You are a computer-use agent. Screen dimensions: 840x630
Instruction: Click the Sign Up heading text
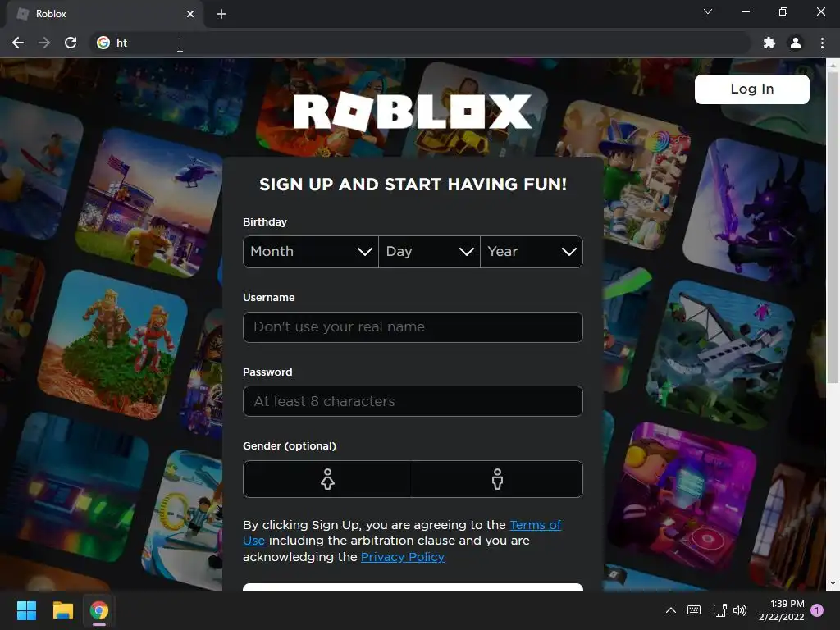click(x=413, y=185)
